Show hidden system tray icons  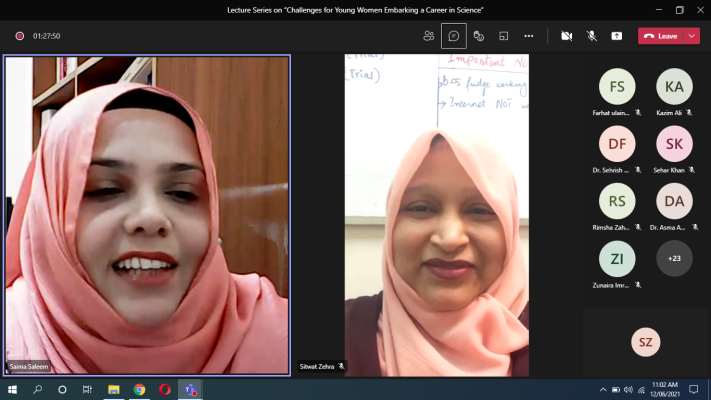(x=603, y=389)
